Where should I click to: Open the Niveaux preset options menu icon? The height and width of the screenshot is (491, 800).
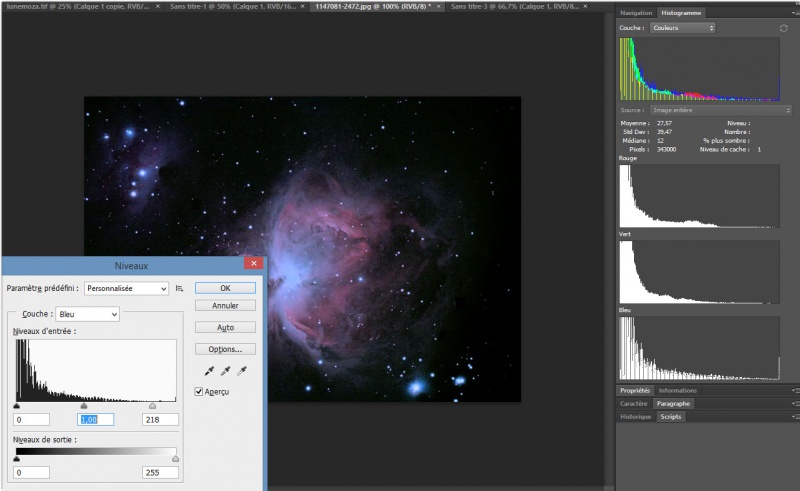(179, 288)
